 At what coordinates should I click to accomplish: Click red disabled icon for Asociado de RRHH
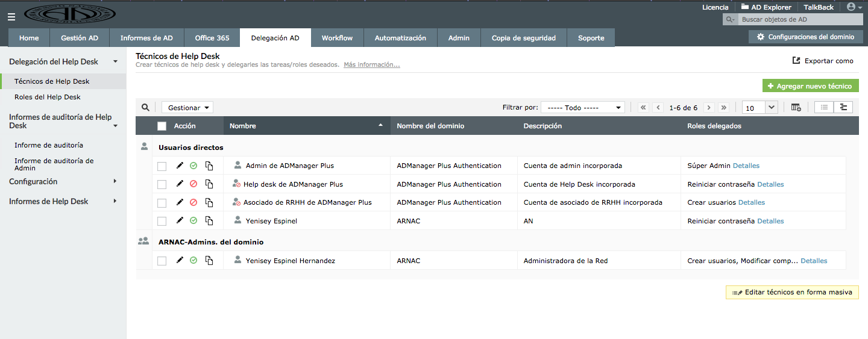pos(193,202)
